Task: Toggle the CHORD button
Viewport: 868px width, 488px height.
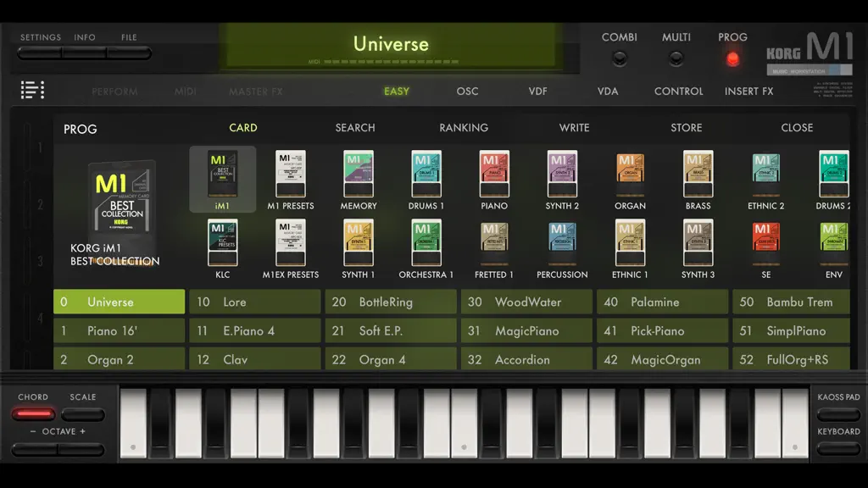Action: click(x=33, y=413)
